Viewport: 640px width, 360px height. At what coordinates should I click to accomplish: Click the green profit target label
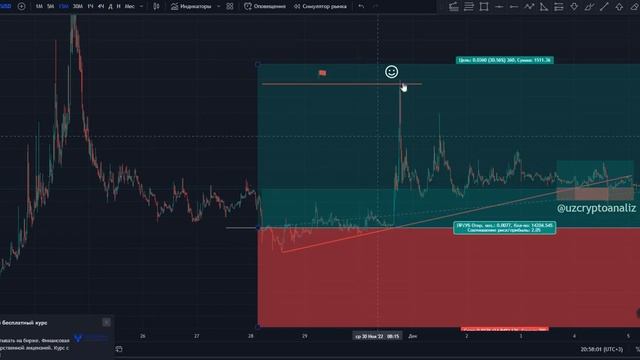pyautogui.click(x=504, y=60)
